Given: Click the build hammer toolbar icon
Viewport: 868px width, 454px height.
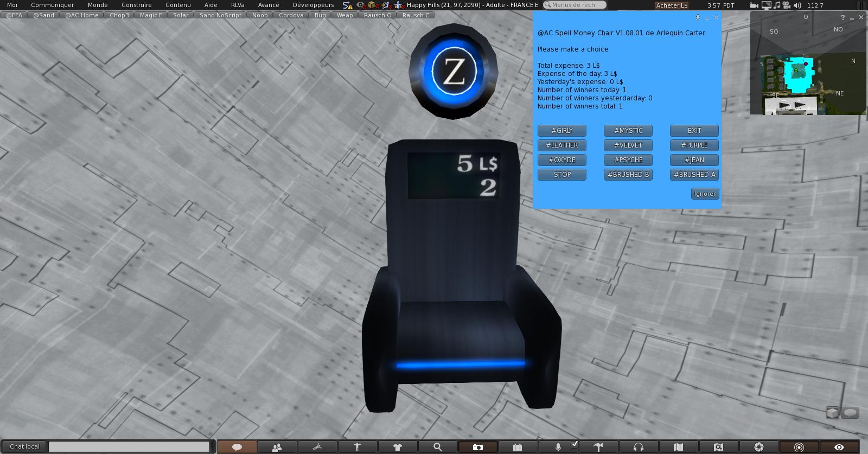Looking at the screenshot, I should point(598,447).
